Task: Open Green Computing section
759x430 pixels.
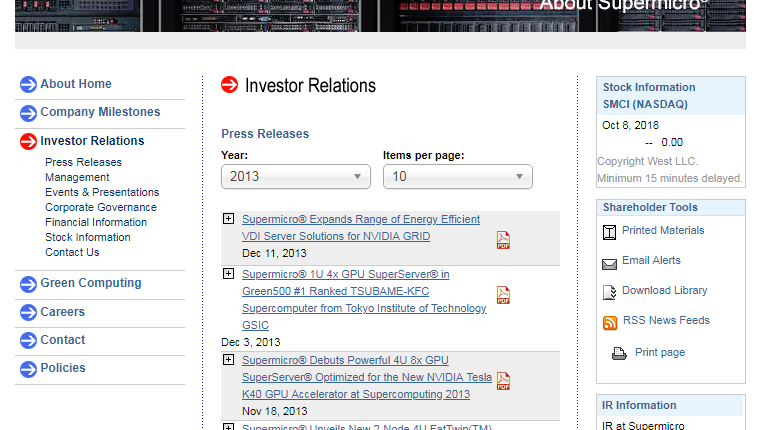Action: pyautogui.click(x=91, y=283)
